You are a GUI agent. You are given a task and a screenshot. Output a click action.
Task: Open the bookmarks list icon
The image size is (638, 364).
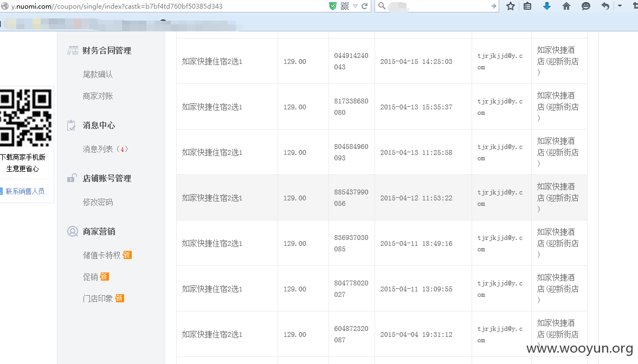527,6
